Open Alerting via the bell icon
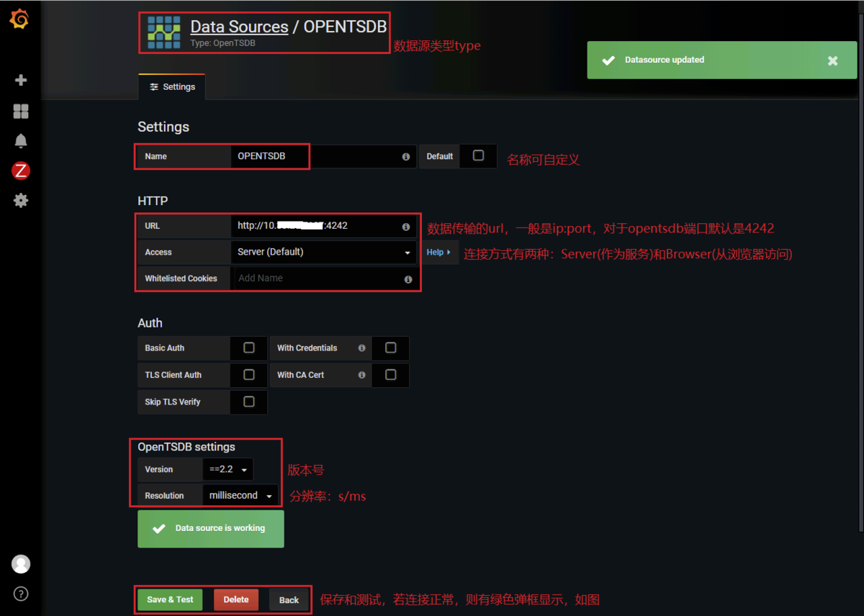 pyautogui.click(x=20, y=140)
